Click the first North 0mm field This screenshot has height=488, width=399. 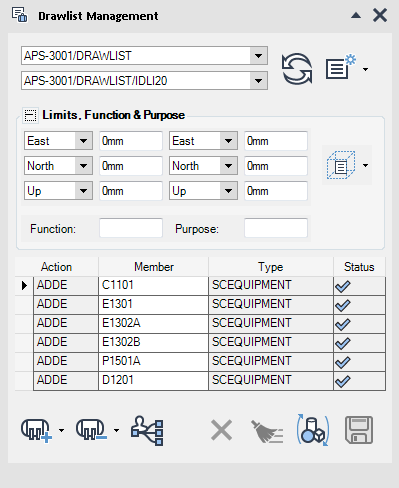point(131,166)
